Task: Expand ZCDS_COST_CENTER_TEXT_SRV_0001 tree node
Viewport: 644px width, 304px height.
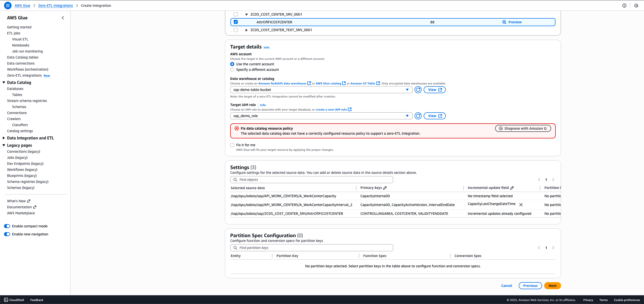Action: 246,30
